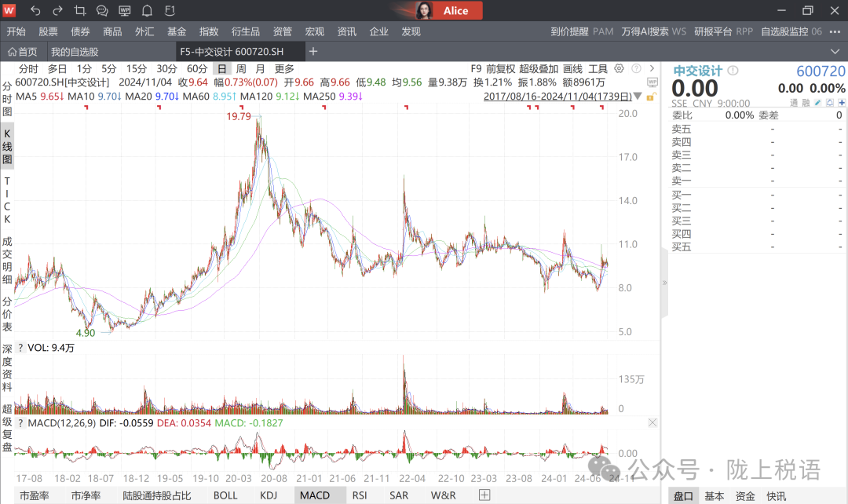Open the 宏观 menu
This screenshot has height=504, width=848.
(315, 31)
